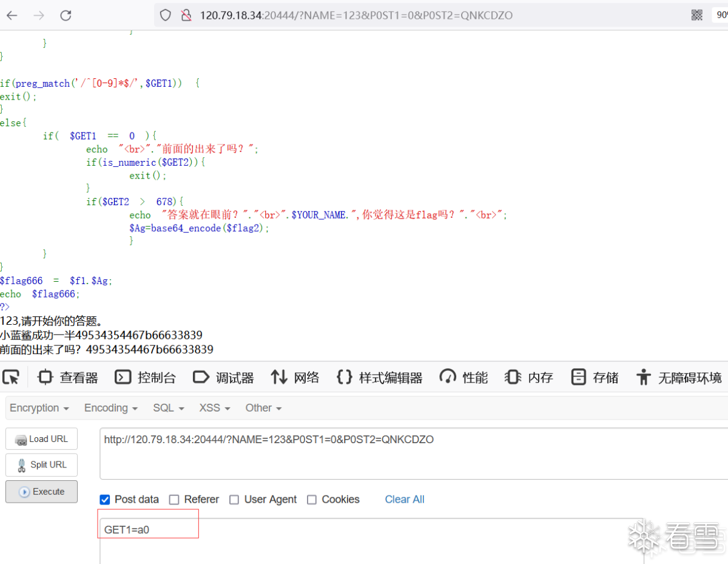
Task: Click the code line if($GET2 > 678){
Action: [x=135, y=202]
